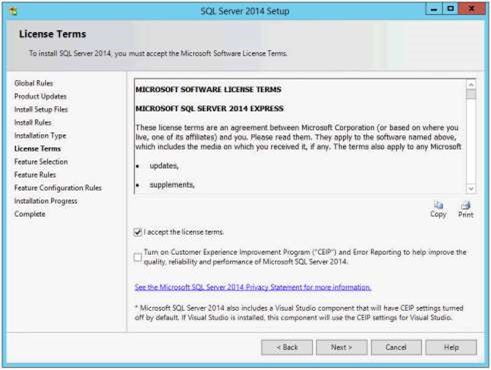
Task: Click the setup icon in title bar
Action: pyautogui.click(x=13, y=11)
